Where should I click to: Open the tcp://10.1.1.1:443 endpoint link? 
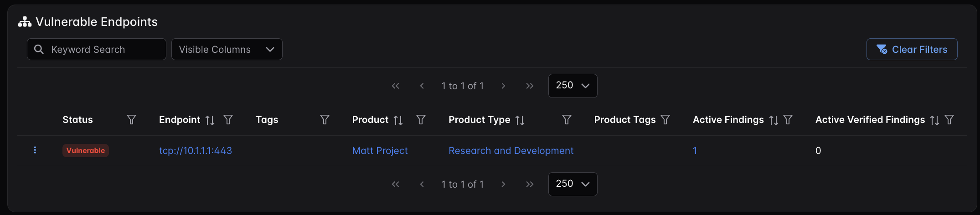pyautogui.click(x=195, y=151)
